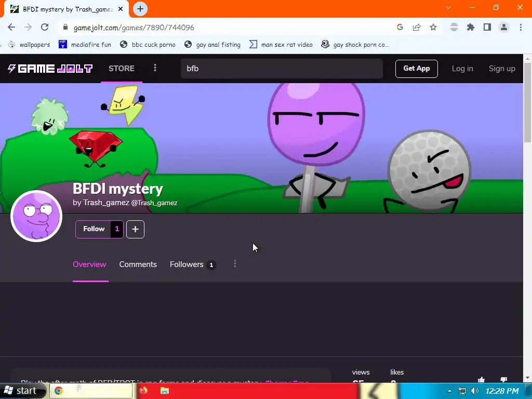Open Firefox from the taskbar

143,391
